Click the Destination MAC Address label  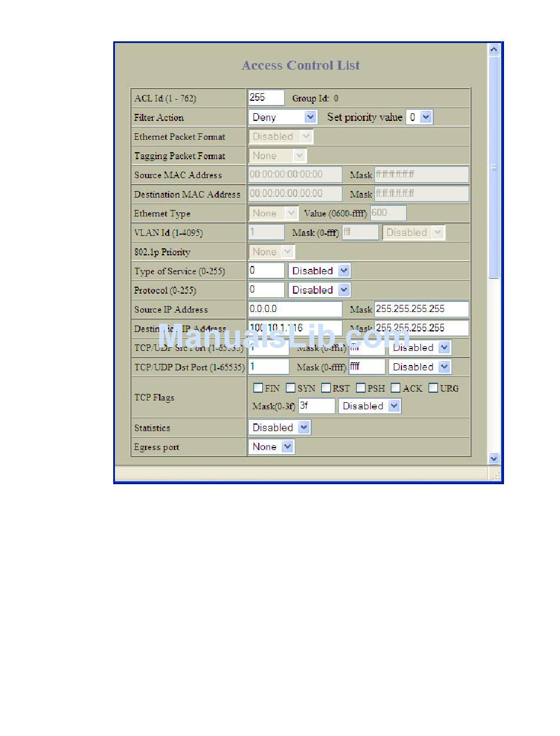coord(187,194)
